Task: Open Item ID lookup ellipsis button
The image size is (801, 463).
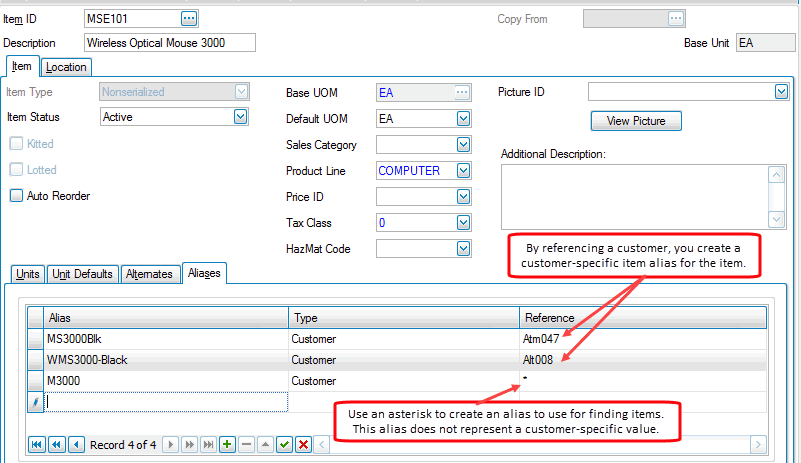Action: click(189, 18)
